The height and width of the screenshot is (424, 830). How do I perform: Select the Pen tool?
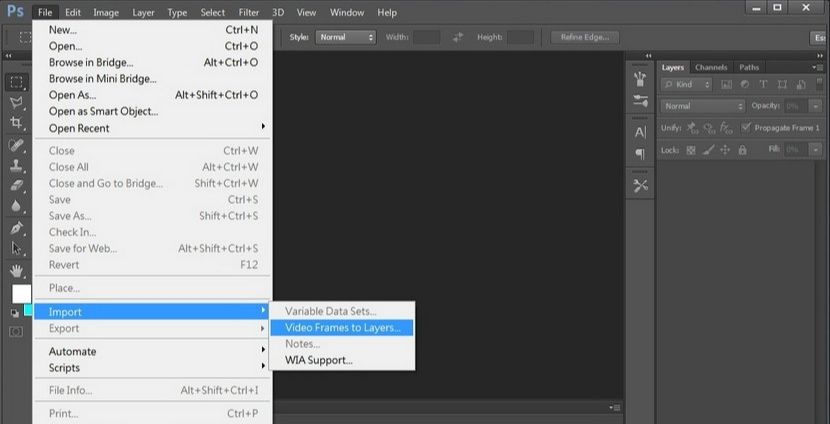pos(16,228)
